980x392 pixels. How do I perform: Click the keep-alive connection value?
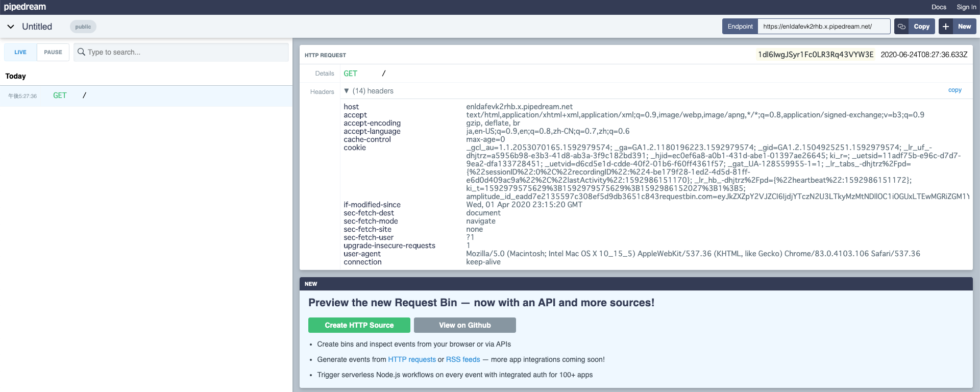[x=483, y=262]
